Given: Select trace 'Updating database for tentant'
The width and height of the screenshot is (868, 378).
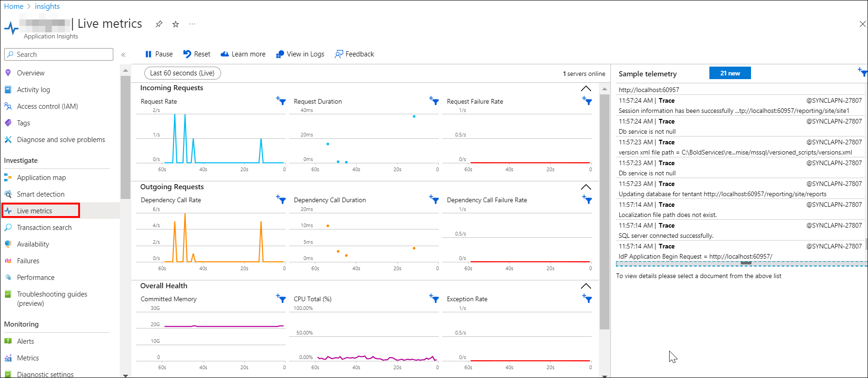Looking at the screenshot, I should [x=740, y=189].
